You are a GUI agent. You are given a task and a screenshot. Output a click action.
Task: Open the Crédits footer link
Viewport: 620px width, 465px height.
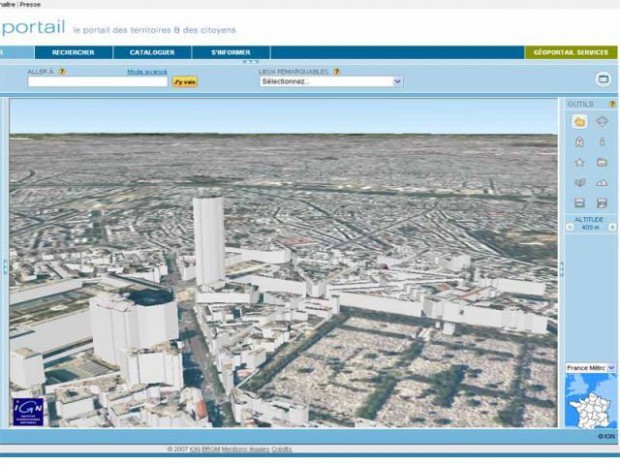282,449
